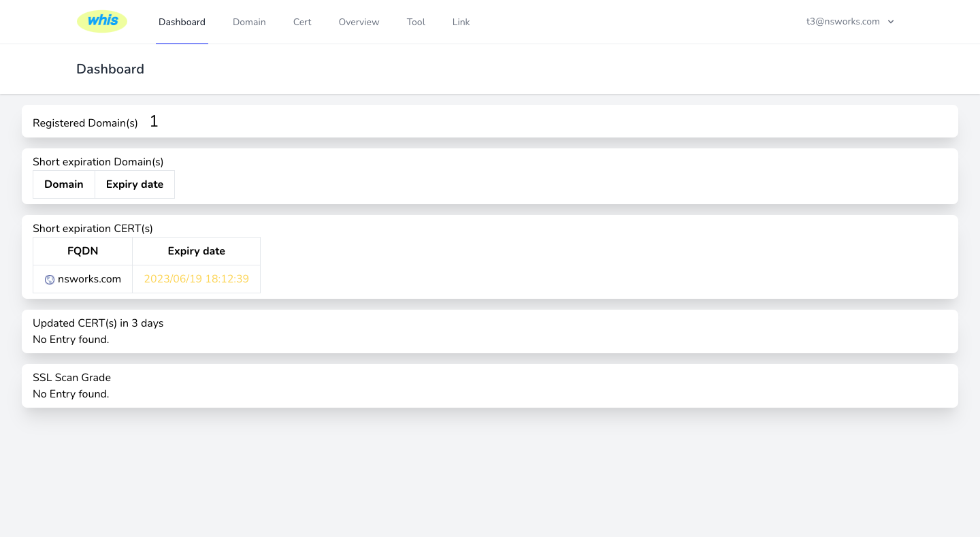Viewport: 980px width, 537px height.
Task: Click the nsworks.com FQDN entry
Action: [x=89, y=279]
